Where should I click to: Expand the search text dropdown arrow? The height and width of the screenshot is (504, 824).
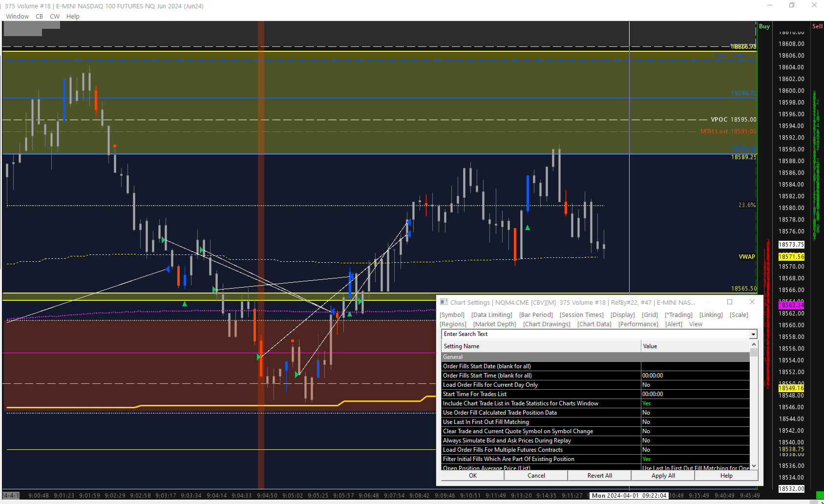point(753,335)
